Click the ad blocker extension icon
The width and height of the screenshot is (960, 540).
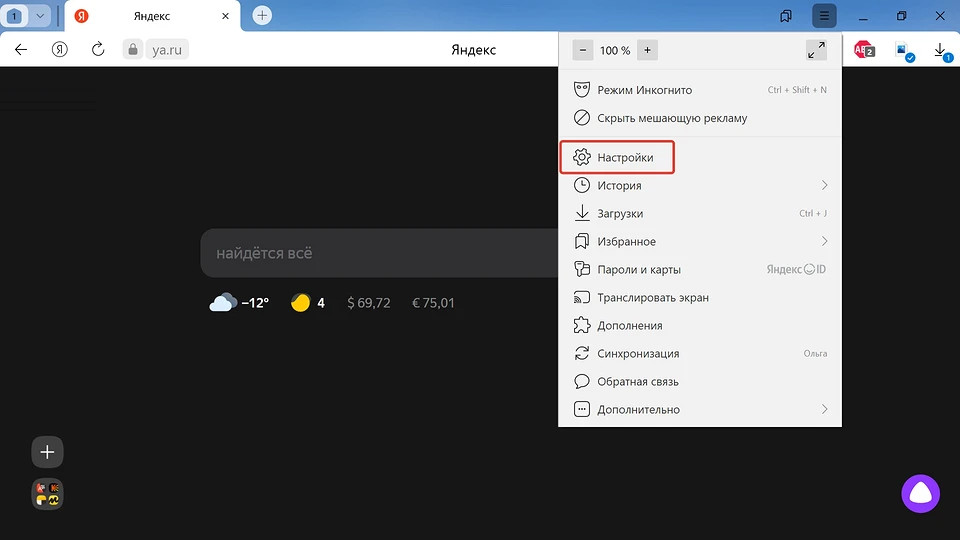863,50
